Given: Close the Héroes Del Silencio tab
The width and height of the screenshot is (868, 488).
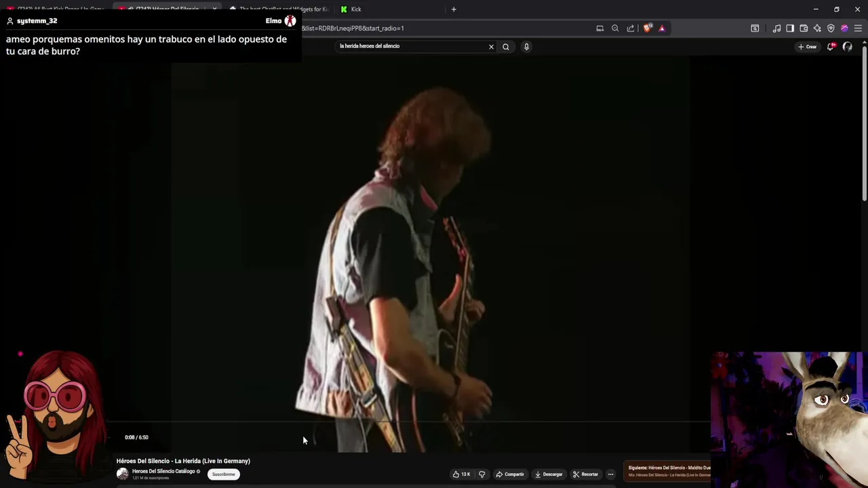Looking at the screenshot, I should pyautogui.click(x=214, y=9).
